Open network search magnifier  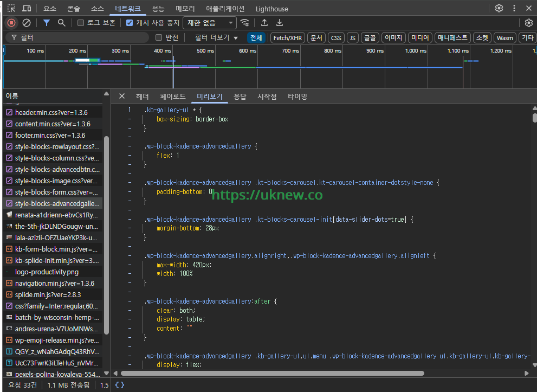click(x=62, y=23)
